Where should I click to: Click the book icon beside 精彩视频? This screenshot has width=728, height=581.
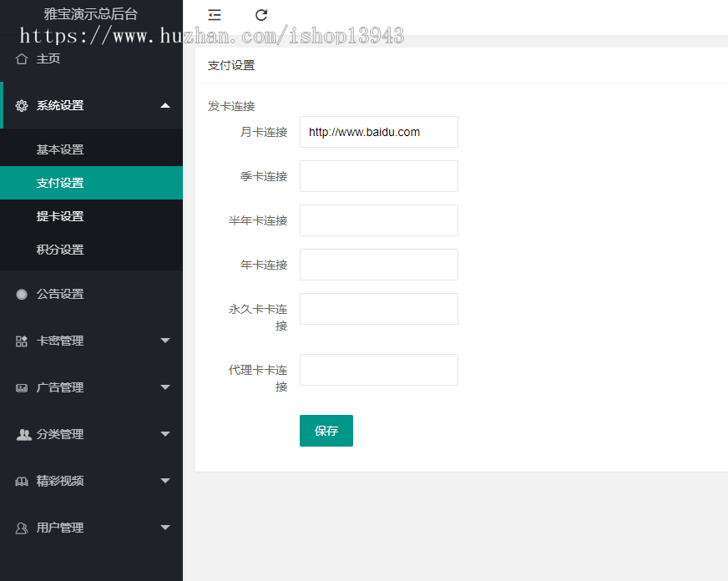[x=22, y=481]
